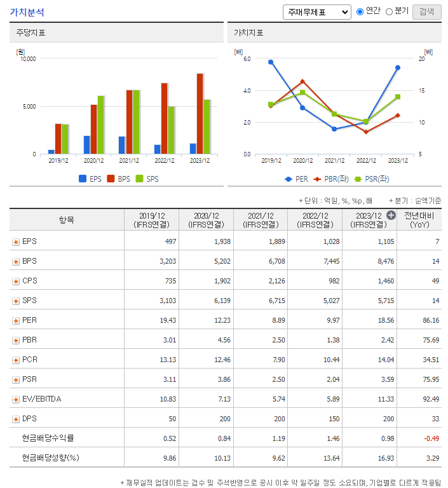Click the 전년대비 (YoY) column header

point(419,220)
